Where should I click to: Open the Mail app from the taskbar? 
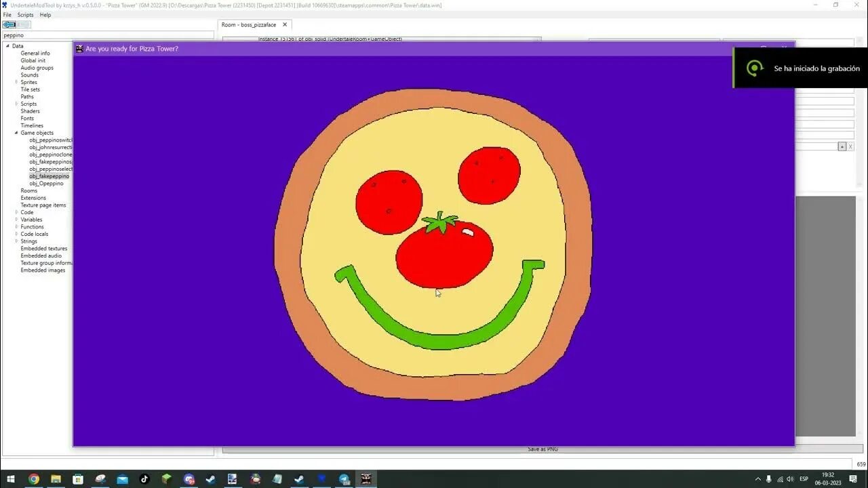pos(122,479)
